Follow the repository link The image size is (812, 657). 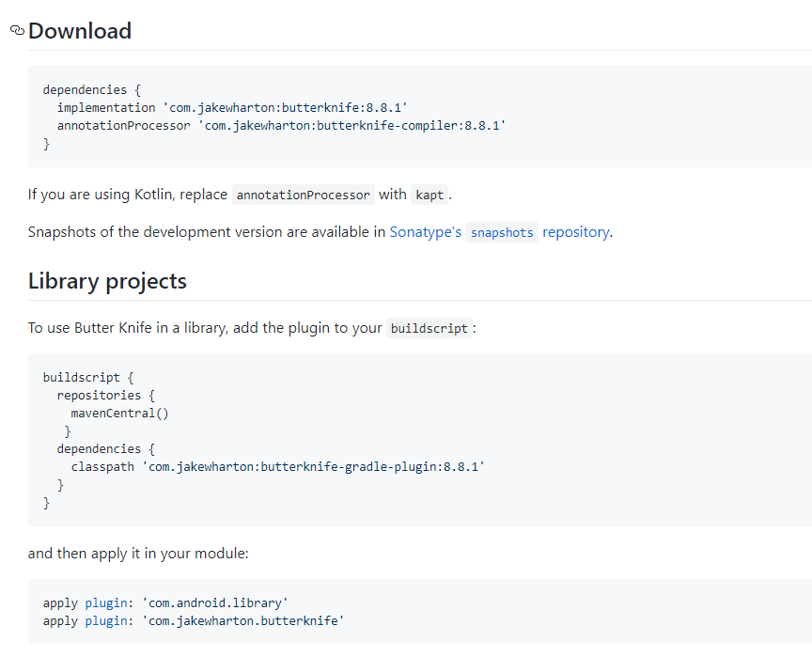pos(575,232)
